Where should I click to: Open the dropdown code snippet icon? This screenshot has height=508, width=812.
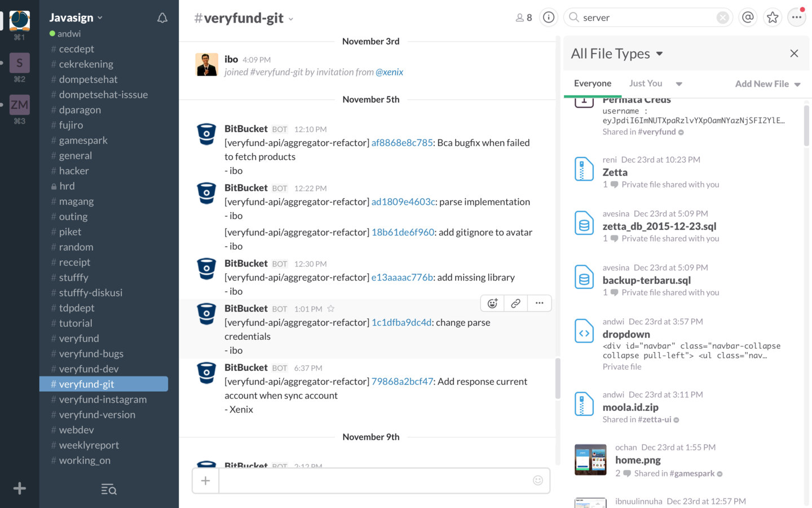pyautogui.click(x=584, y=331)
